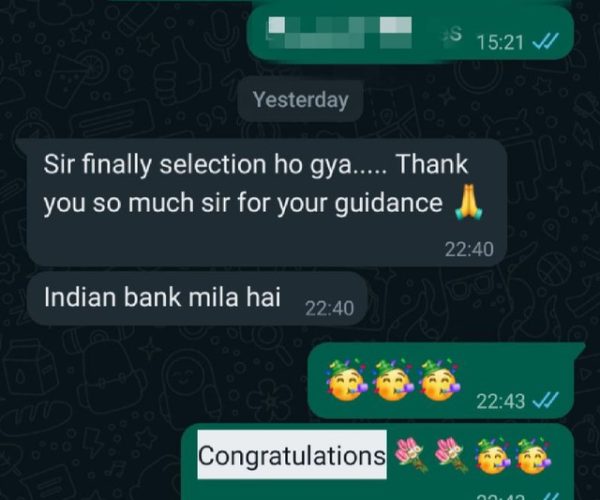Image resolution: width=600 pixels, height=500 pixels.
Task: Click the 15:21 timestamp
Action: [500, 42]
